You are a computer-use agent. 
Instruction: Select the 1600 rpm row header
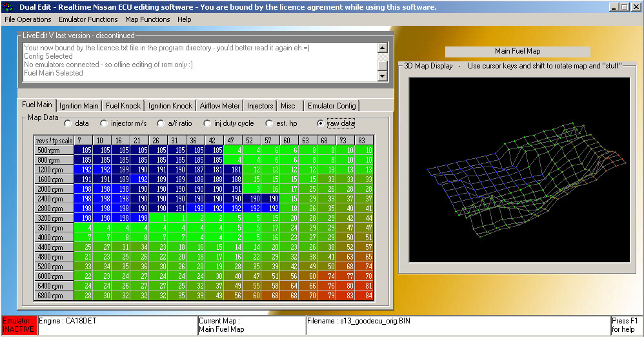(x=54, y=179)
